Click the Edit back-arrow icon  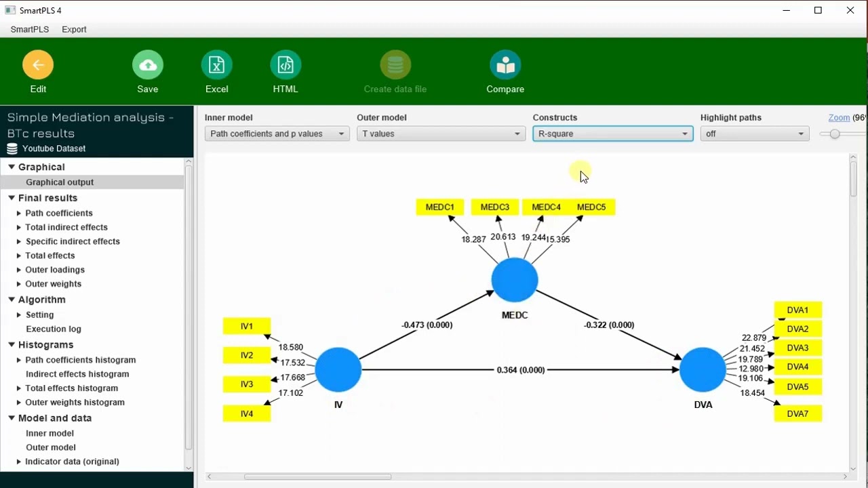(38, 65)
